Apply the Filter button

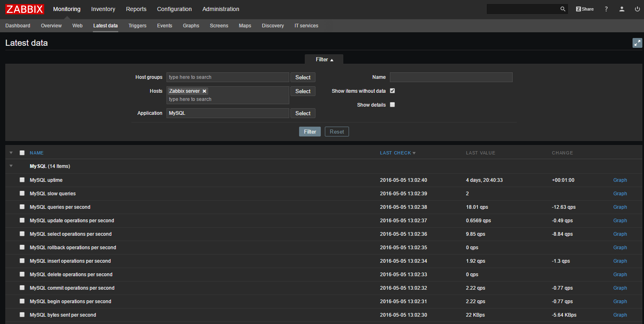310,132
